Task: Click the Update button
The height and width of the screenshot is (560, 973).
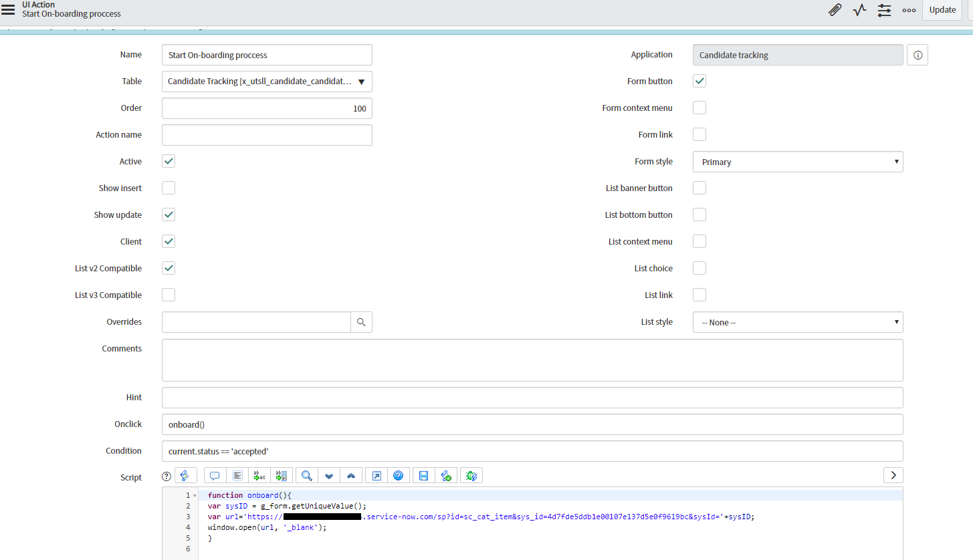Action: [x=942, y=10]
